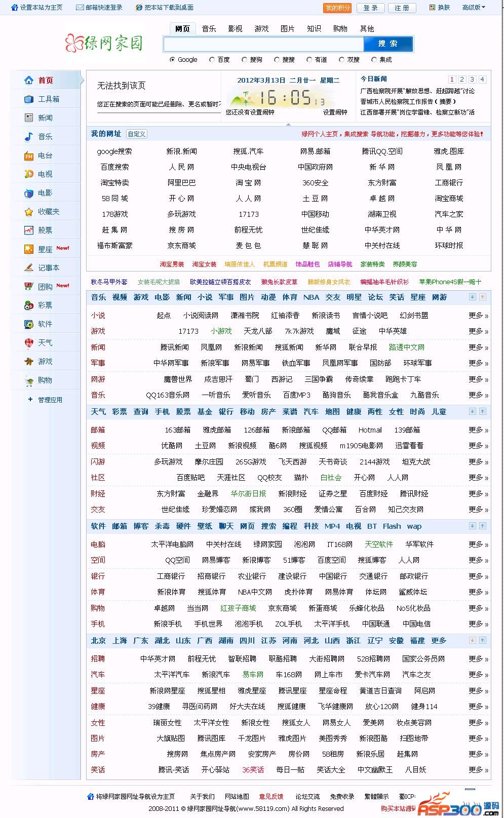Open the 京东商城 link in 我的网址
This screenshot has width=504, height=818.
point(182,246)
